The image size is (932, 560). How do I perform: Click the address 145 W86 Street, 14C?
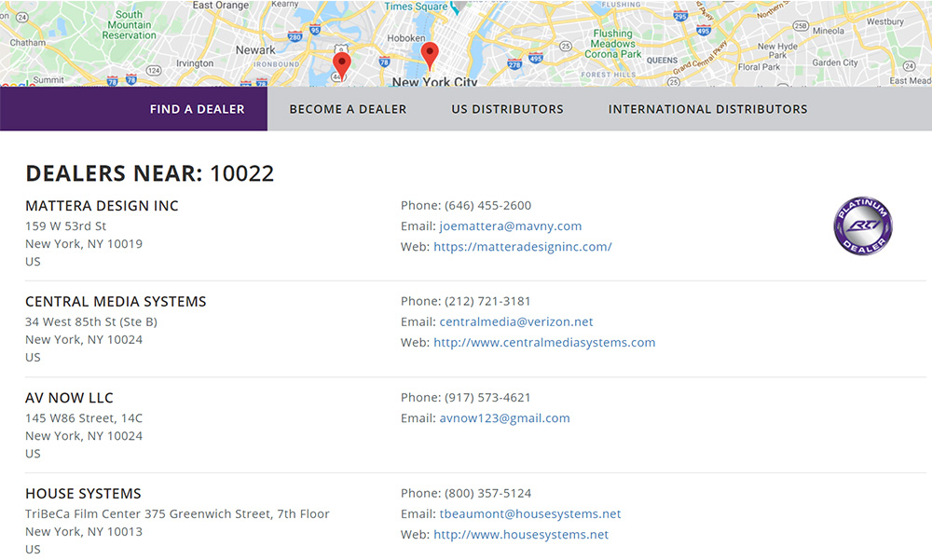(x=84, y=418)
